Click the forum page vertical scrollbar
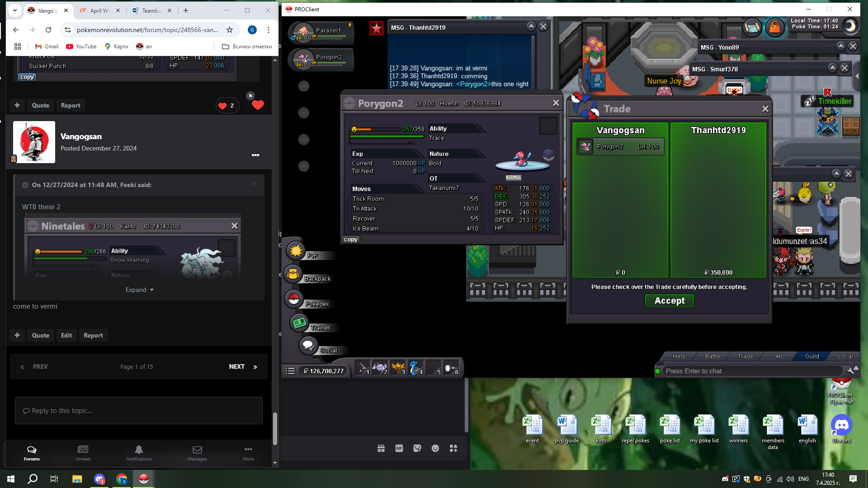The height and width of the screenshot is (488, 868). (275, 428)
